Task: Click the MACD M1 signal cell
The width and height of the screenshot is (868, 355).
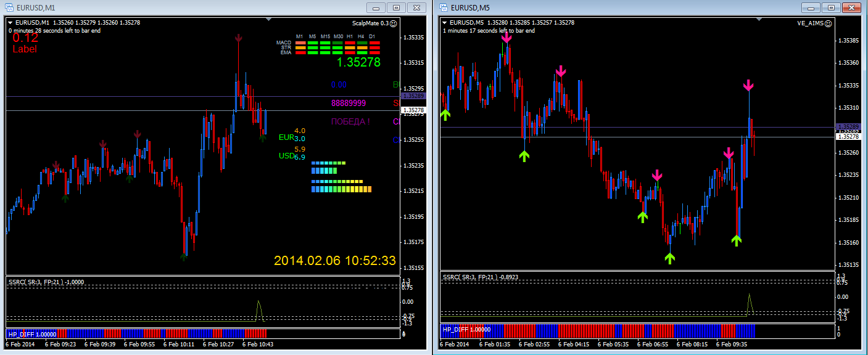Action: click(x=301, y=43)
